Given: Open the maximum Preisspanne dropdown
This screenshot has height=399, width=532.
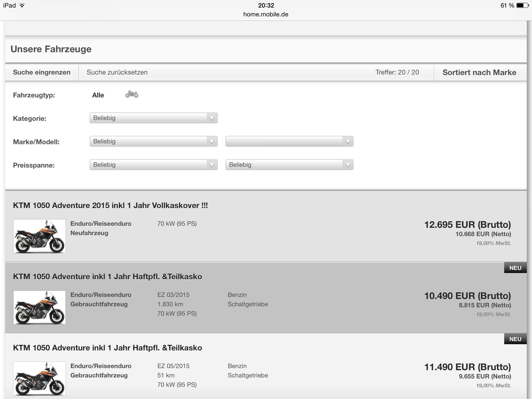Looking at the screenshot, I should 289,165.
